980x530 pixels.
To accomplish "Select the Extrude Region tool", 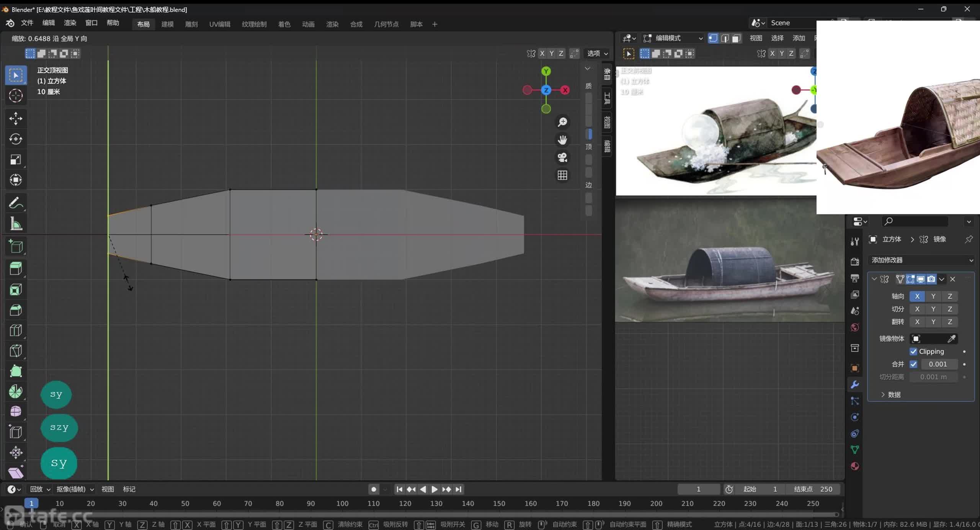I will tap(16, 268).
